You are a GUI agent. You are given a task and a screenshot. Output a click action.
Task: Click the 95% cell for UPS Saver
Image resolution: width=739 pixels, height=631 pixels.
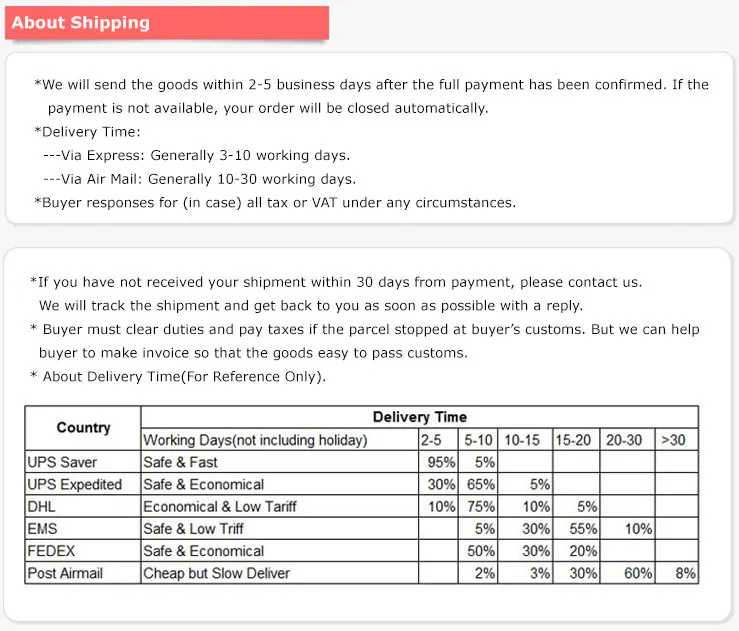(x=438, y=462)
